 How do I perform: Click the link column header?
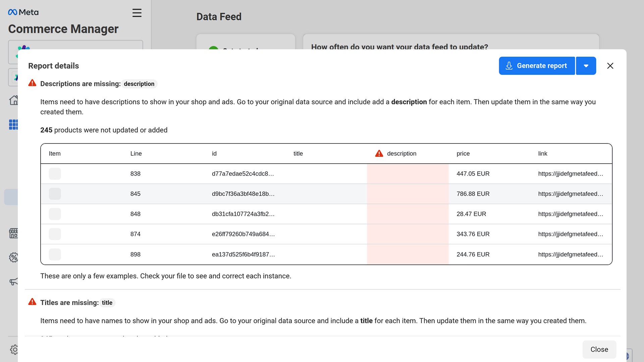pyautogui.click(x=542, y=154)
